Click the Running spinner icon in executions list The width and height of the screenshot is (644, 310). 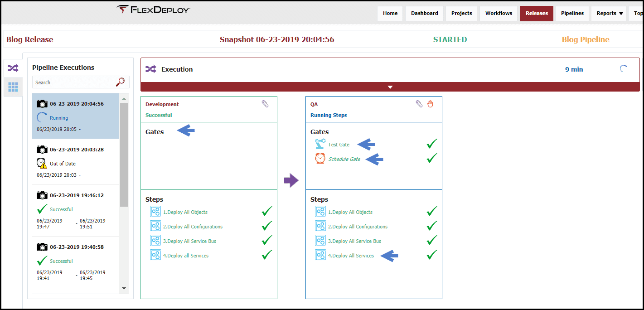pyautogui.click(x=42, y=117)
